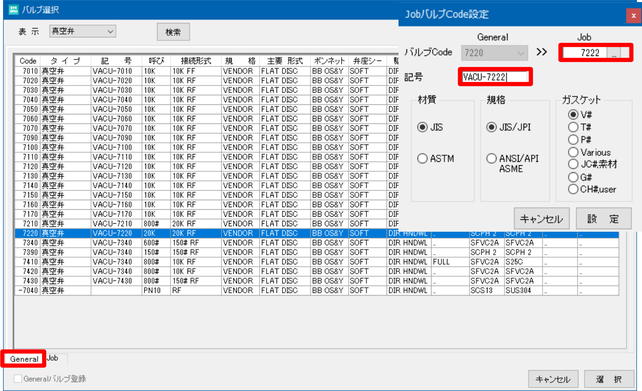Image resolution: width=642 pixels, height=391 pixels.
Task: Close the Job/バルブCode設定 dialog
Action: (633, 16)
